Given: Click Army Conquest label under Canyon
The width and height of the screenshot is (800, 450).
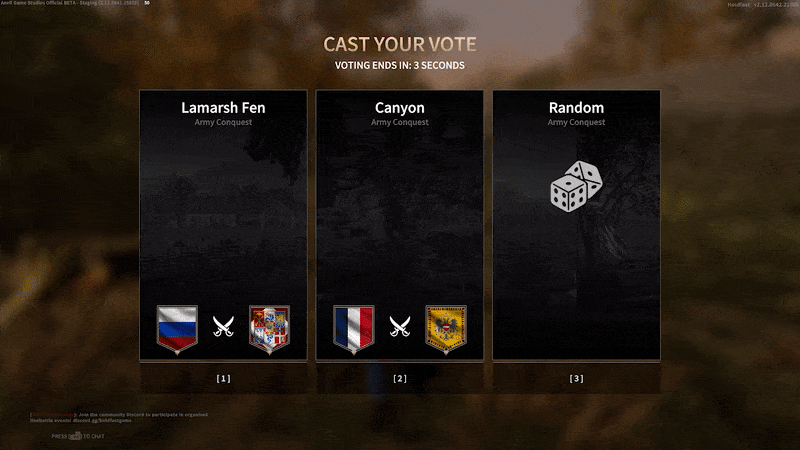Looking at the screenshot, I should pos(400,122).
